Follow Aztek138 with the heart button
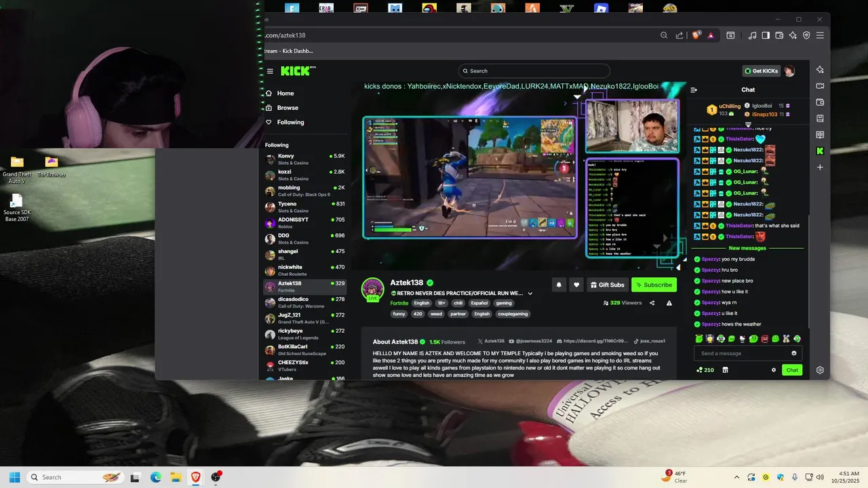Image resolution: width=868 pixels, height=488 pixels. (576, 285)
